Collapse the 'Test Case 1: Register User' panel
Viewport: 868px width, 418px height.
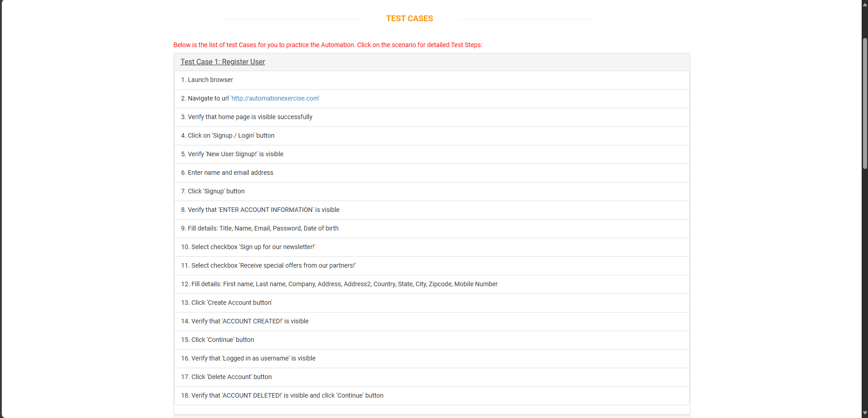[222, 62]
